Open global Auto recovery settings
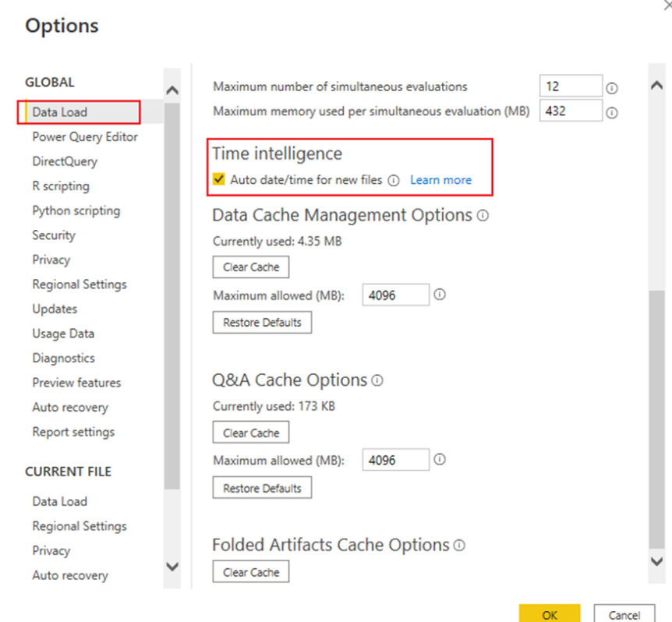Viewport: 672px width, 622px height. coord(70,407)
